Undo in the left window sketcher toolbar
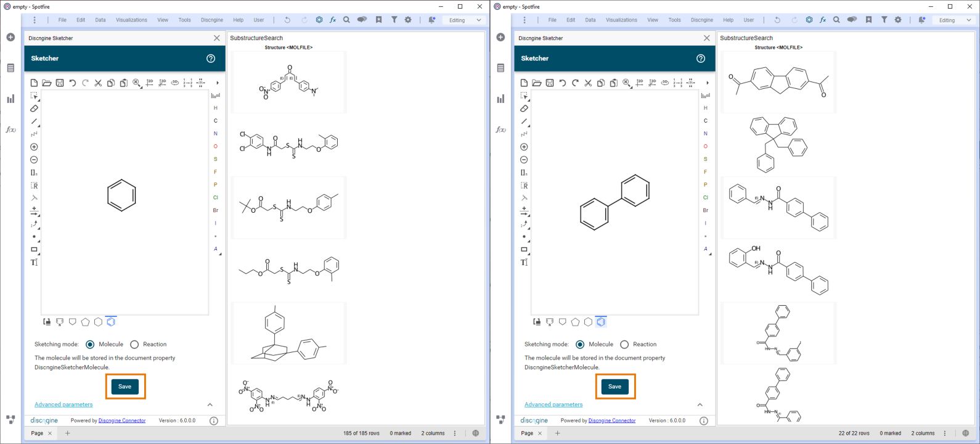Screen dimensions: 980x444 click(73, 83)
